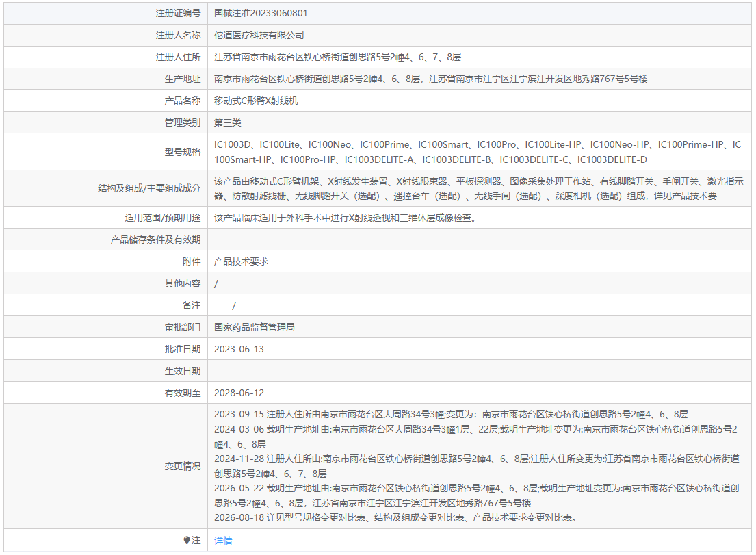Click the 生效日期 label

182,371
